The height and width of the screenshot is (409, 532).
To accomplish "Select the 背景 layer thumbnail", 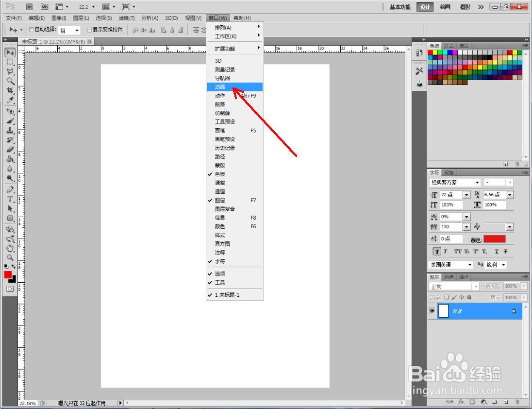I will 444,311.
